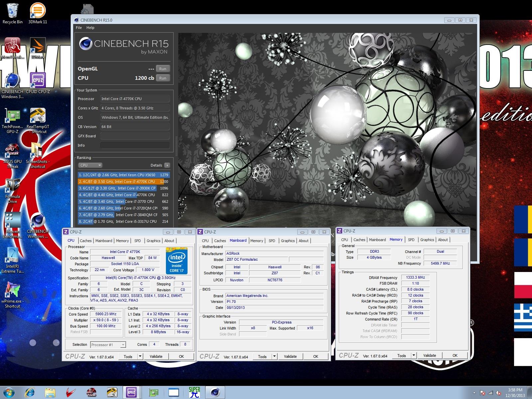
Task: Click the Intel Core i7 logo badge
Action: [177, 261]
